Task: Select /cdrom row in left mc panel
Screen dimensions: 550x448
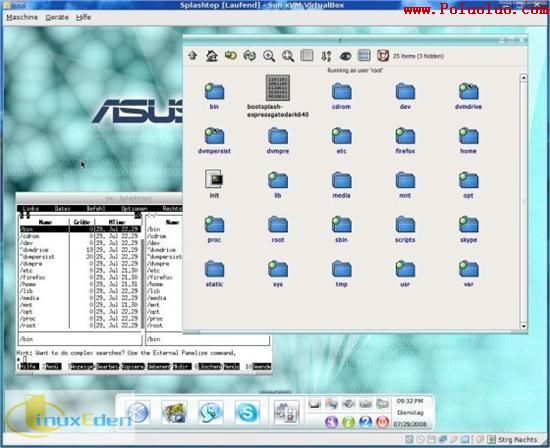Action: (x=80, y=236)
